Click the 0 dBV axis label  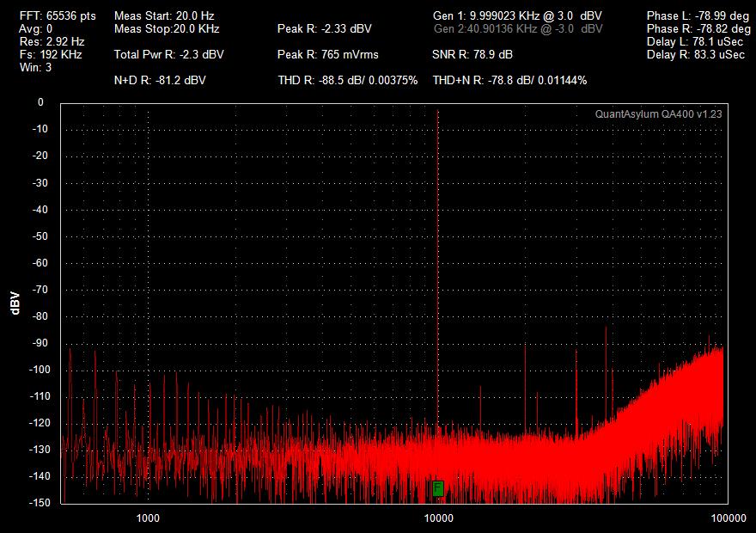40,102
